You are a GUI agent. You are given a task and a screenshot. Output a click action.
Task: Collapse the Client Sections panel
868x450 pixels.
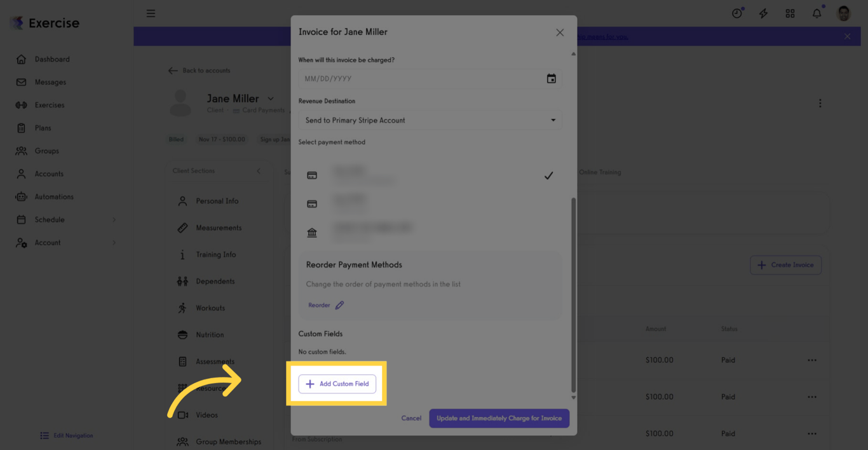click(x=259, y=170)
